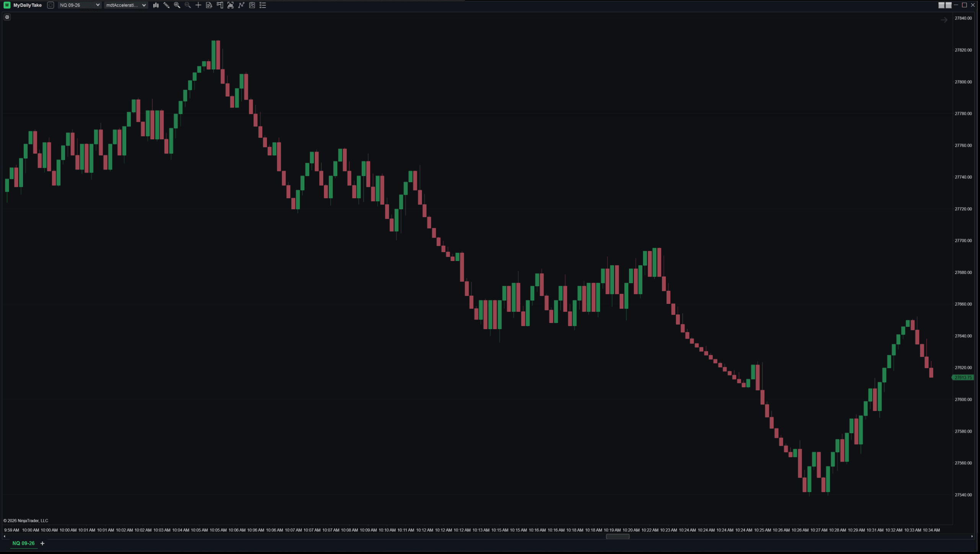Viewport: 980px width, 554px height.
Task: Expand the NQ 09-26 instrument dropdown
Action: 79,5
